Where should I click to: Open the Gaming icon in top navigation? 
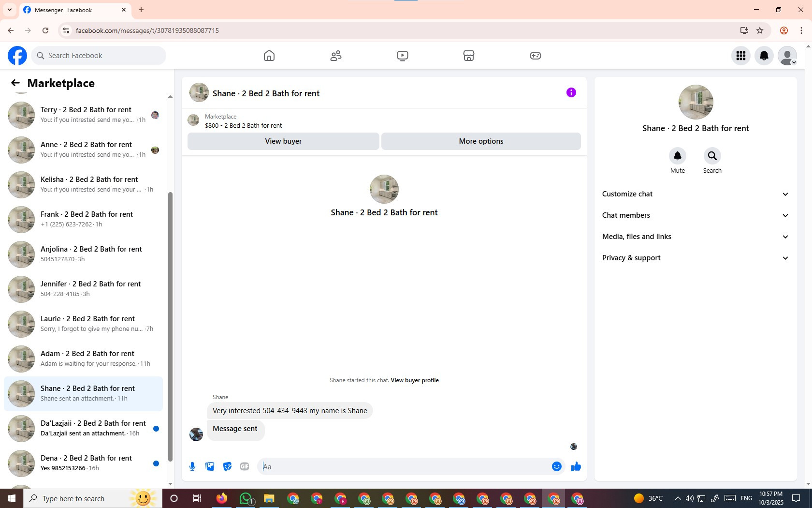coord(536,56)
